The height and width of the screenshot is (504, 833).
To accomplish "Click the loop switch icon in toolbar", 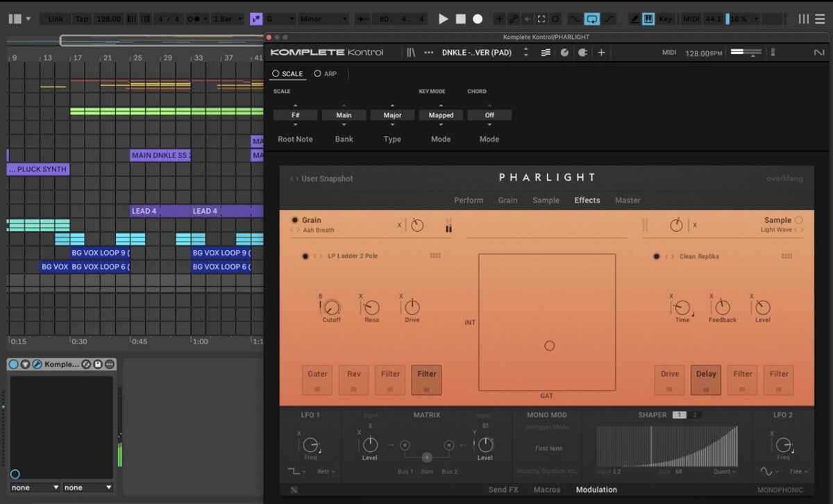I will 591,19.
